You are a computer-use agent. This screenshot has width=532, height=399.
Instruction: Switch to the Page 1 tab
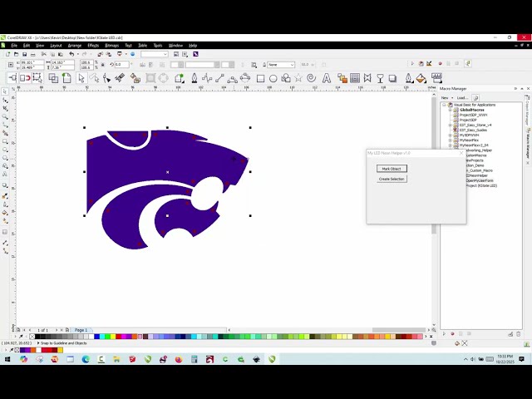click(x=81, y=330)
